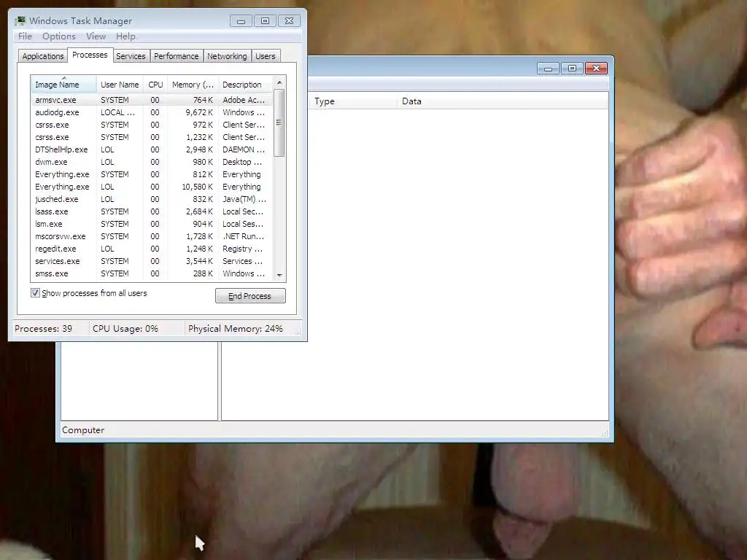This screenshot has height=560, width=747.
Task: Select Everything.exe run by SYSTEM
Action: (x=152, y=174)
